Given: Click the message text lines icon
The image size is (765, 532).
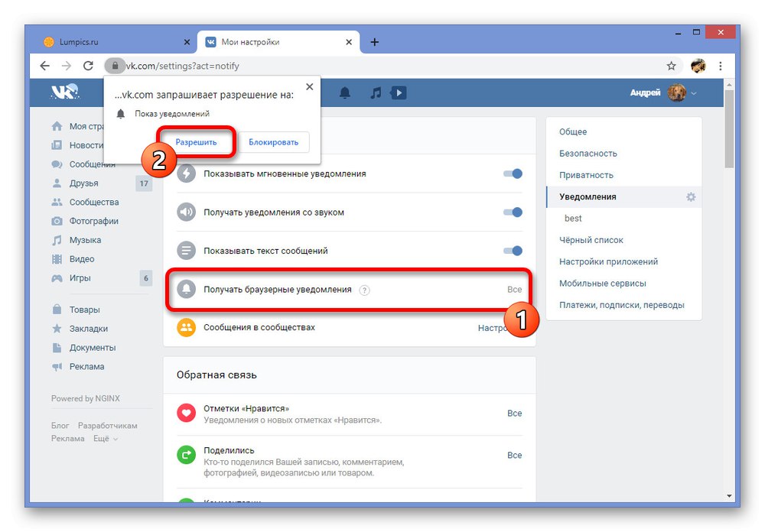Looking at the screenshot, I should (x=186, y=251).
